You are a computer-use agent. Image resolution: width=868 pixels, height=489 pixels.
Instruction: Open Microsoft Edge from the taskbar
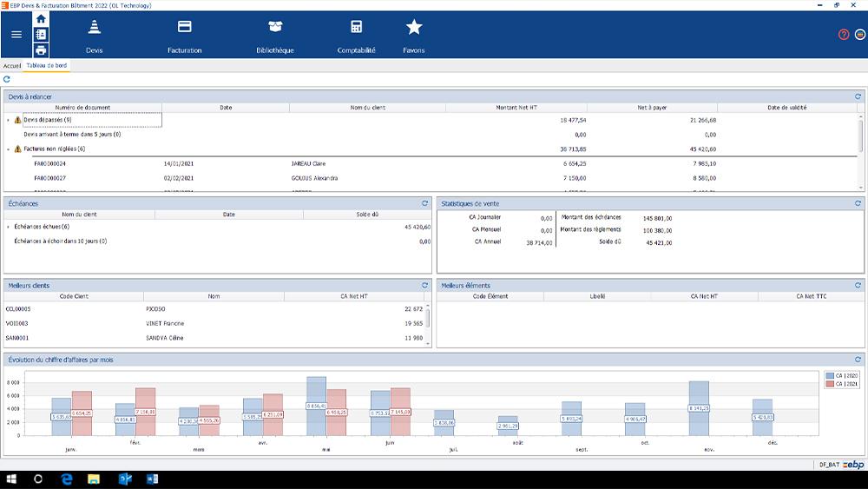(x=66, y=479)
